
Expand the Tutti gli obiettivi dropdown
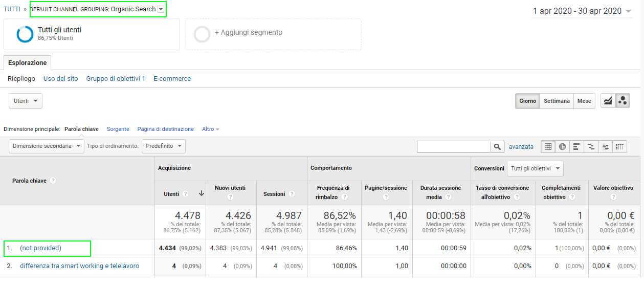pos(535,168)
